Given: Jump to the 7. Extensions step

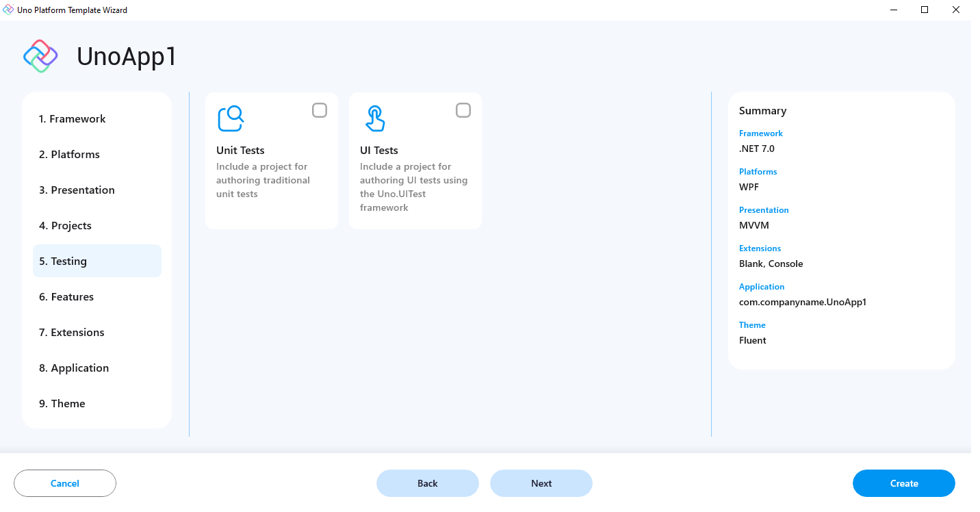Looking at the screenshot, I should [97, 332].
